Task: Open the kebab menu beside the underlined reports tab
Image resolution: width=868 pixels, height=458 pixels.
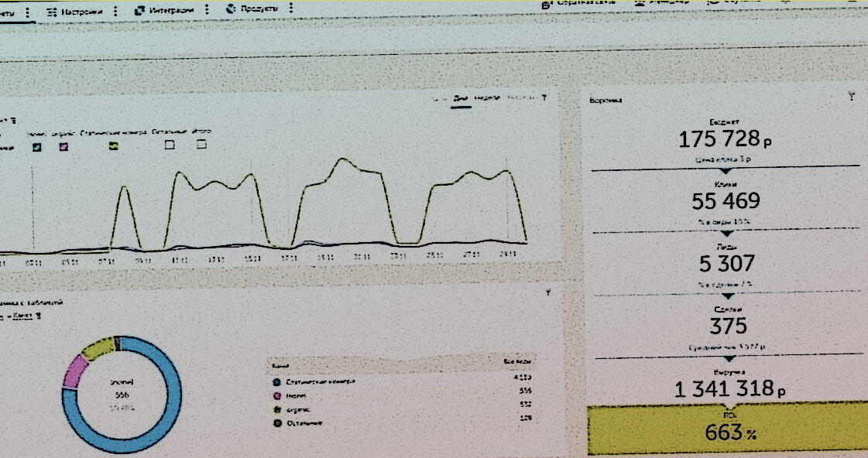Action: (x=27, y=12)
